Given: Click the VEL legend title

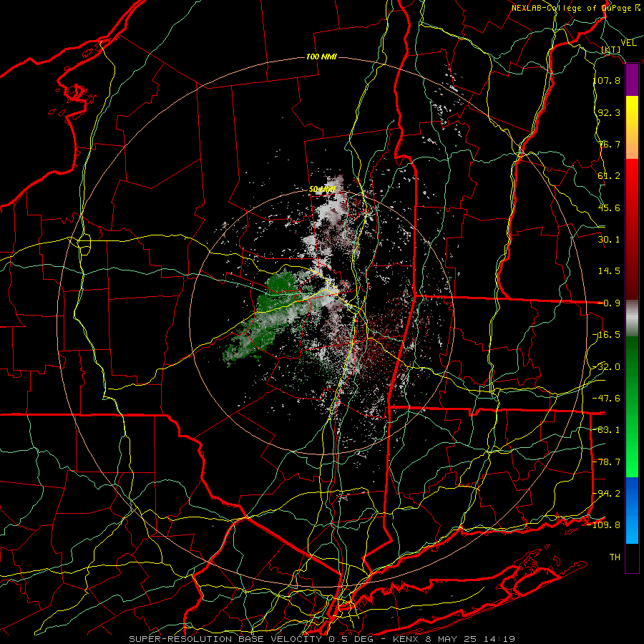Looking at the screenshot, I should [629, 43].
